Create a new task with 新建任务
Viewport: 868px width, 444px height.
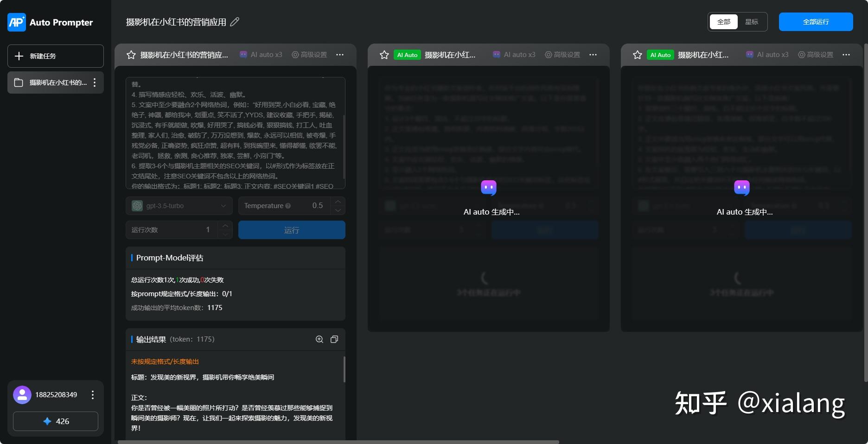coord(56,56)
